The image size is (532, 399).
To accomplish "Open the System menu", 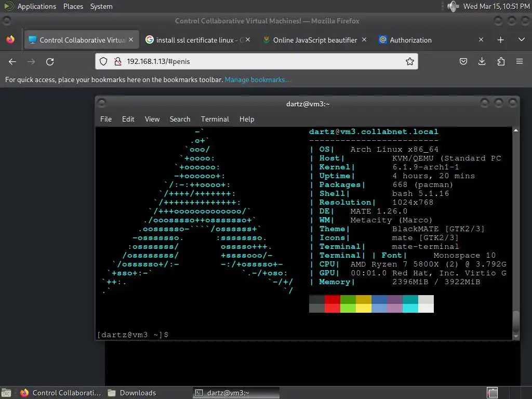I will (101, 6).
